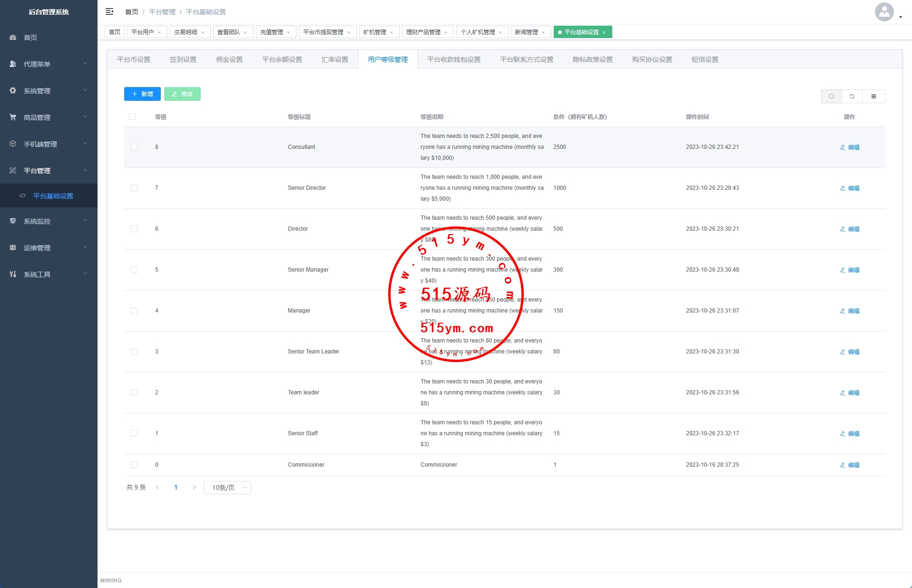The image size is (912, 588).
Task: Expand the 系统监控 sidebar menu
Action: pos(49,221)
